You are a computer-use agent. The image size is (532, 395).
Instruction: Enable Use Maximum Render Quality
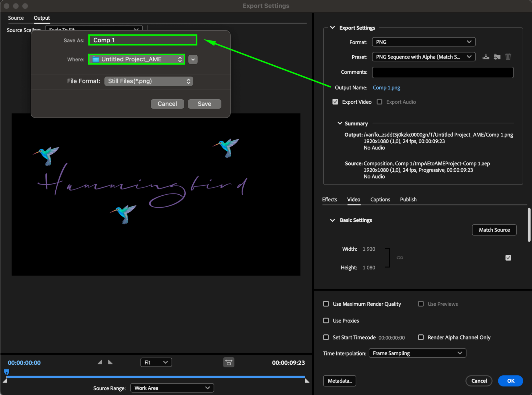click(x=326, y=304)
